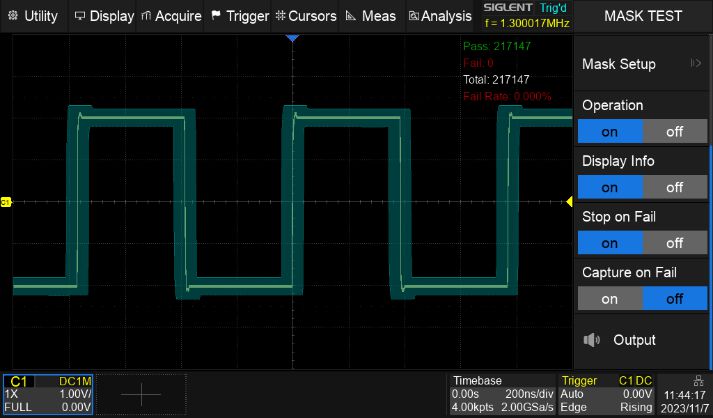Turn Operation off
The image size is (713, 418).
tap(675, 131)
